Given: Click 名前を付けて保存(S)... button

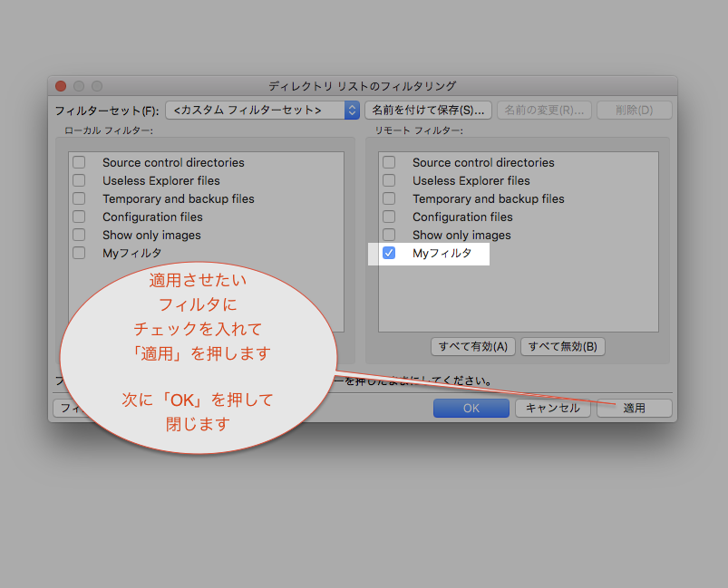Looking at the screenshot, I should pyautogui.click(x=428, y=110).
